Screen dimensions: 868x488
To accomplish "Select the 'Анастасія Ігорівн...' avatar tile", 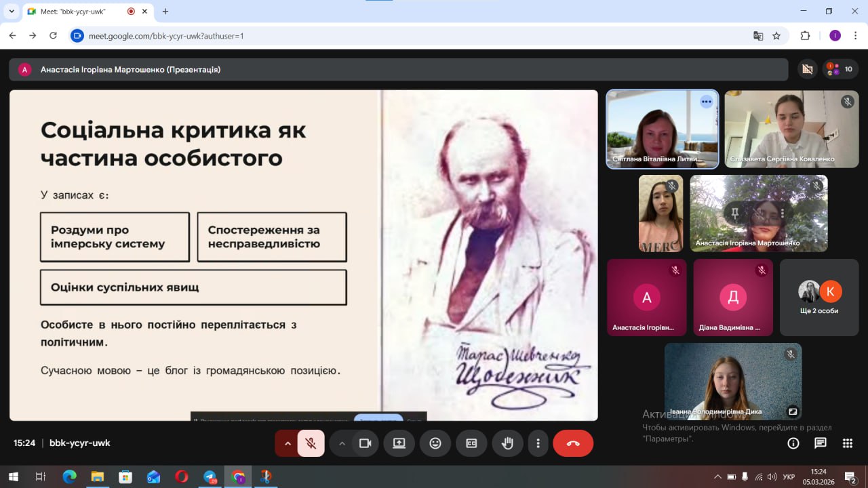I will 647,298.
